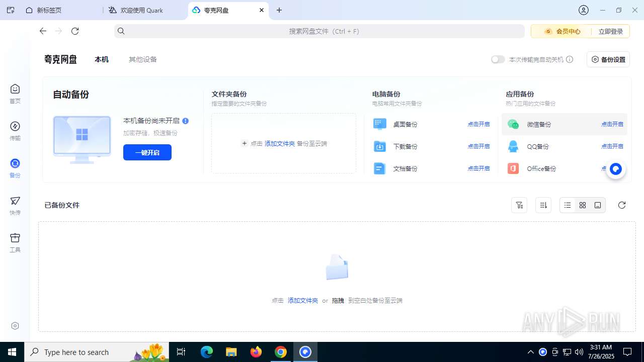Click 立即登录 to log in
The image size is (644, 362).
pos(611,31)
